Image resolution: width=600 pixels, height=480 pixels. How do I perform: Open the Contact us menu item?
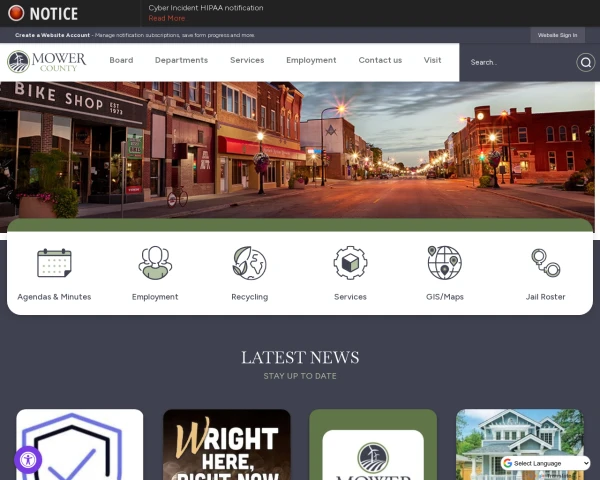point(380,60)
